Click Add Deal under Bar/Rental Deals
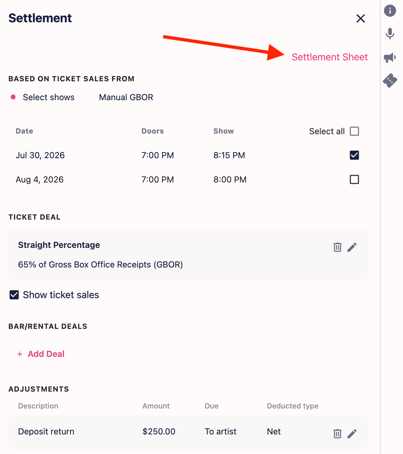This screenshot has width=403, height=454. coord(46,354)
